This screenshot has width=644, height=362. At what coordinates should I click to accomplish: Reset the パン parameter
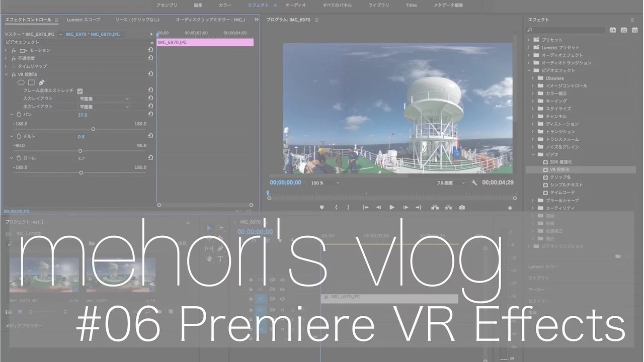click(150, 115)
